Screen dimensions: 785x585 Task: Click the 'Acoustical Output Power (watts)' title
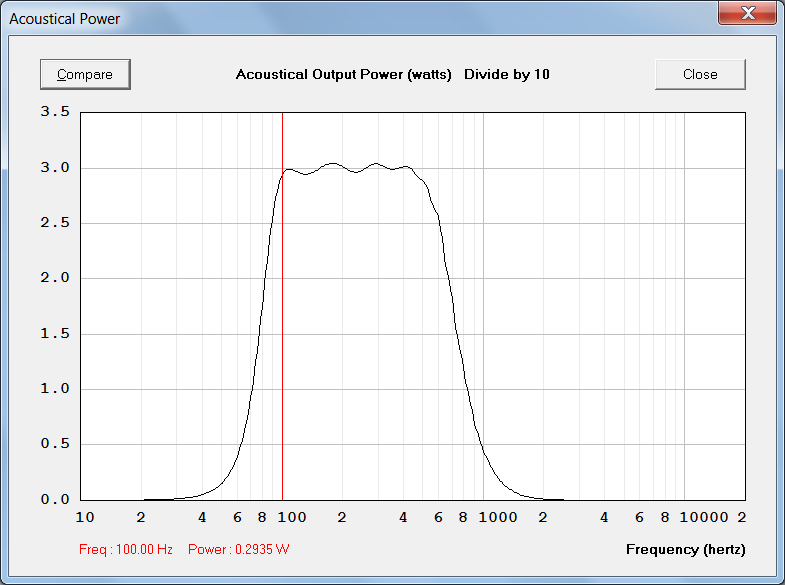click(x=343, y=75)
